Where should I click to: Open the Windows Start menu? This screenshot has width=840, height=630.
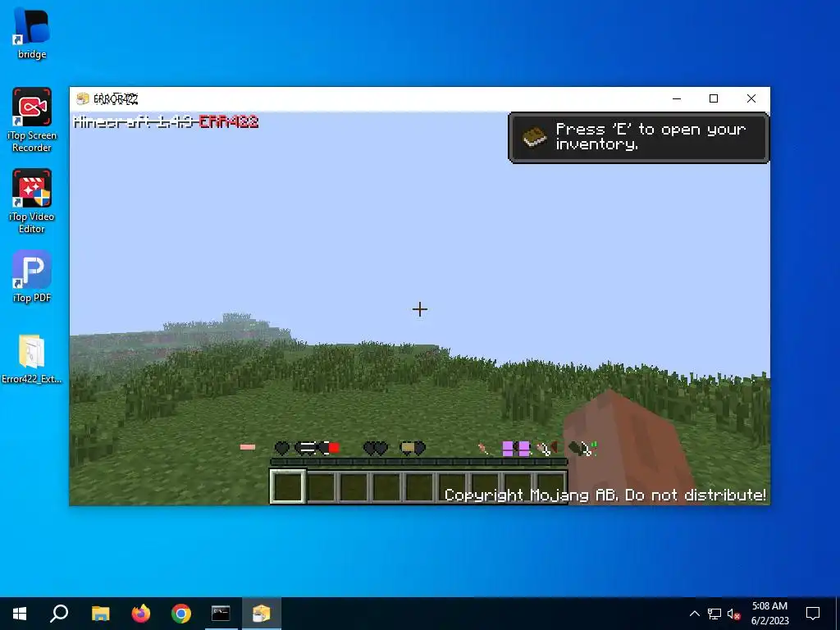pos(20,614)
